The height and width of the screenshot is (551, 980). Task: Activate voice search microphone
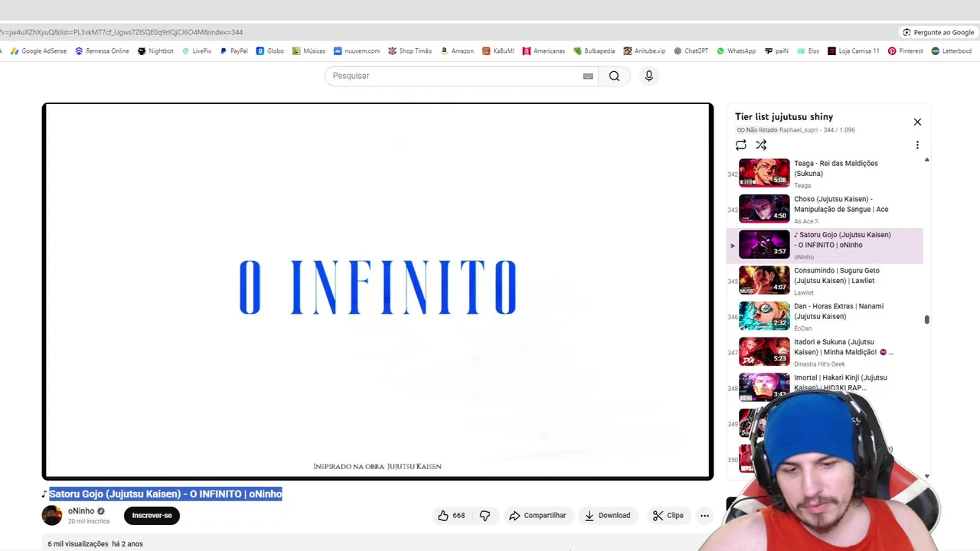pyautogui.click(x=648, y=76)
